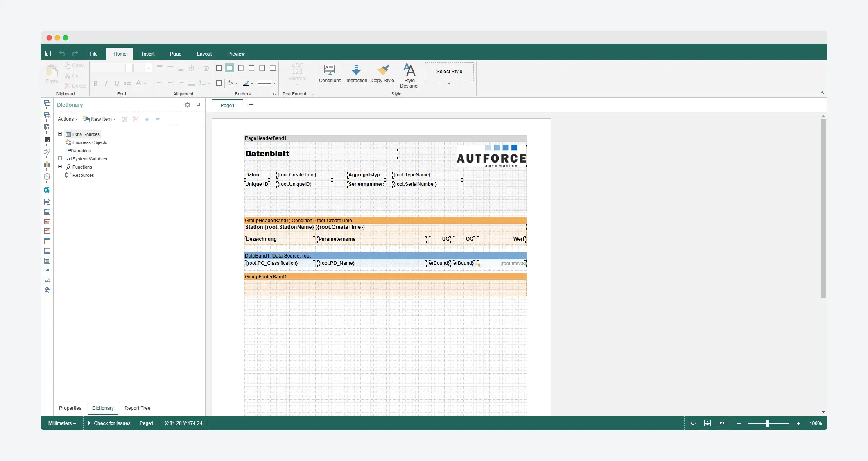
Task: Open the Interaction tool
Action: (356, 70)
